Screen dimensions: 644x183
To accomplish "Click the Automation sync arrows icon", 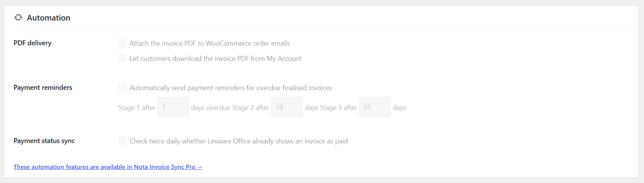I will pos(18,18).
